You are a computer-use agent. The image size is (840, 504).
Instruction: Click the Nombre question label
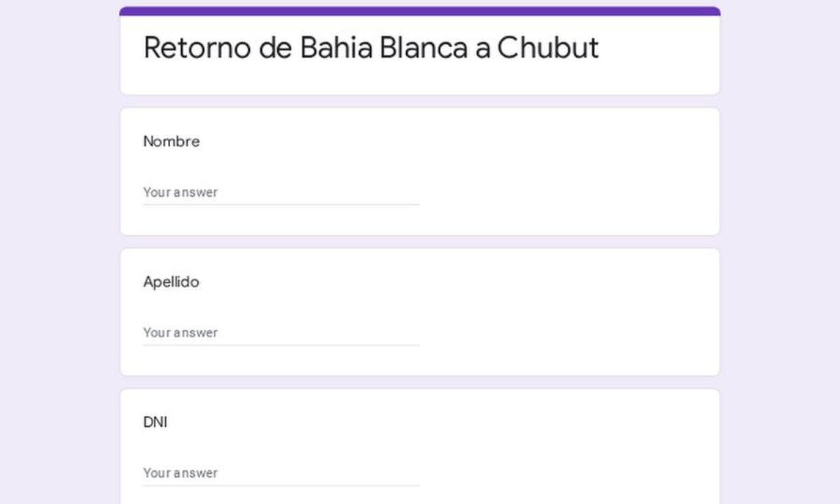coord(171,141)
